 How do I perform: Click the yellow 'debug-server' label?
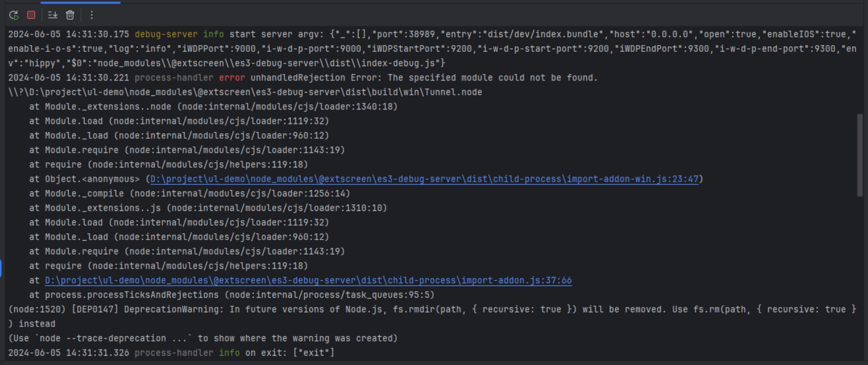coord(166,34)
